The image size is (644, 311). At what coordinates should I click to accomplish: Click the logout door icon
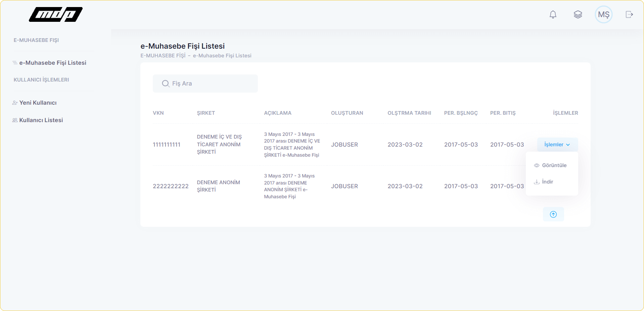pyautogui.click(x=629, y=14)
